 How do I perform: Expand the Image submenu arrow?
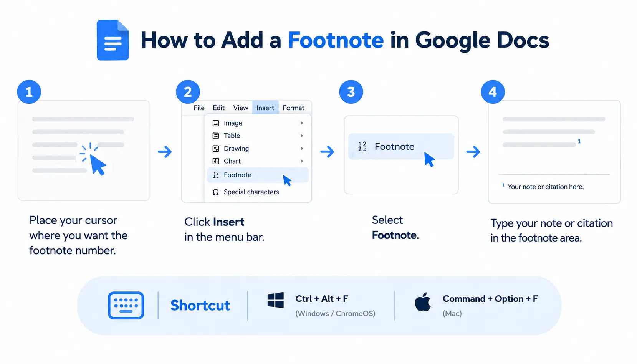coord(302,123)
